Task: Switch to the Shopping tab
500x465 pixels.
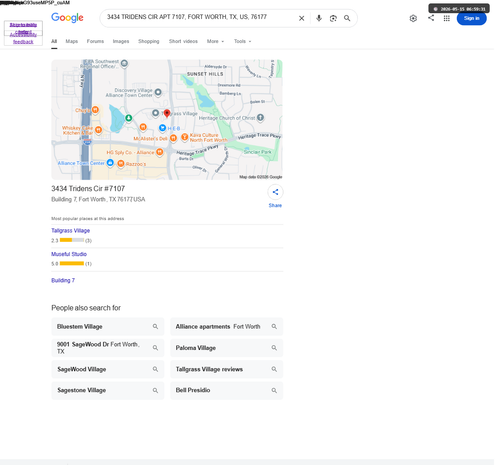Action: pyautogui.click(x=149, y=41)
